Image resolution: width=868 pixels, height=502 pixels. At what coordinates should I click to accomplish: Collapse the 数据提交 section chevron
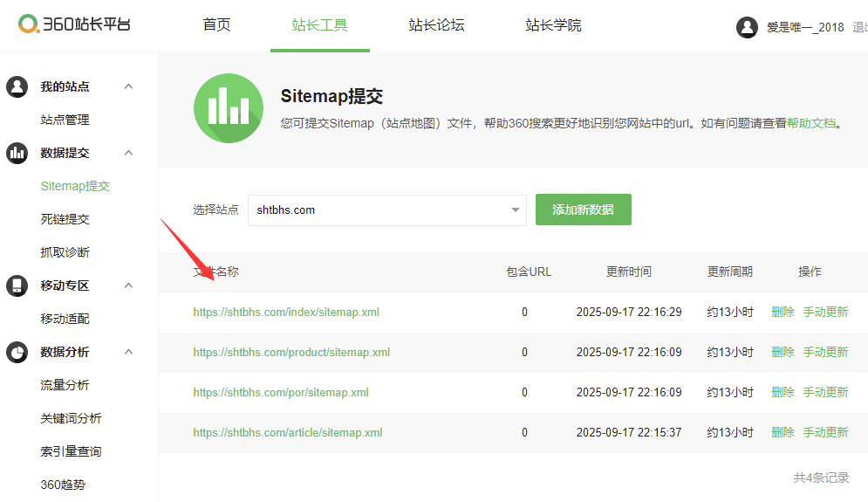pos(128,153)
